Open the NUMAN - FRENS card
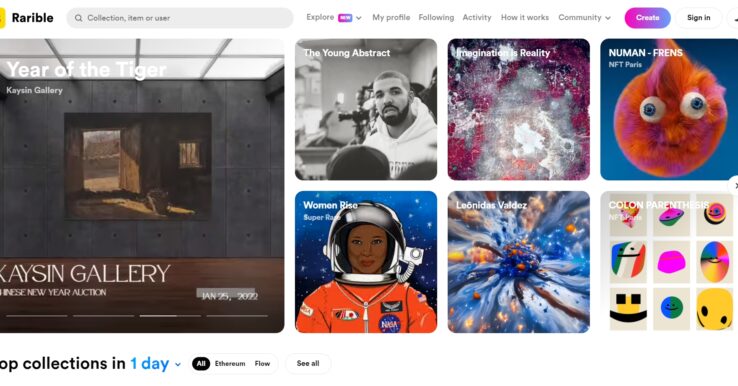Screen dimensions: 738x386 [669, 109]
